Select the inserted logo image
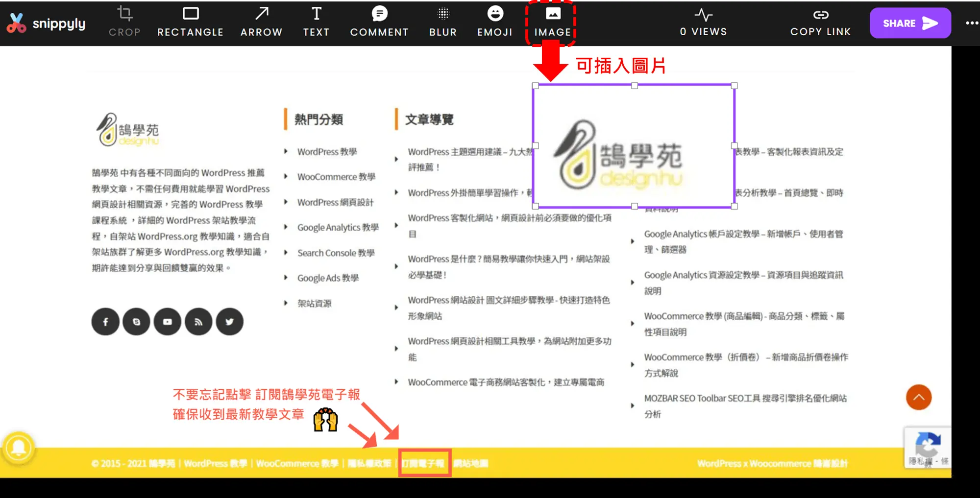Screen dimensions: 980x498 [634, 146]
